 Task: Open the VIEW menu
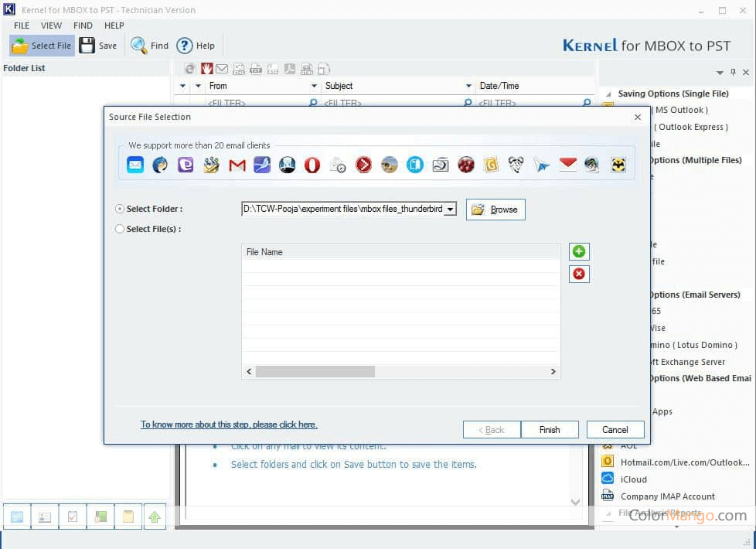[x=51, y=26]
